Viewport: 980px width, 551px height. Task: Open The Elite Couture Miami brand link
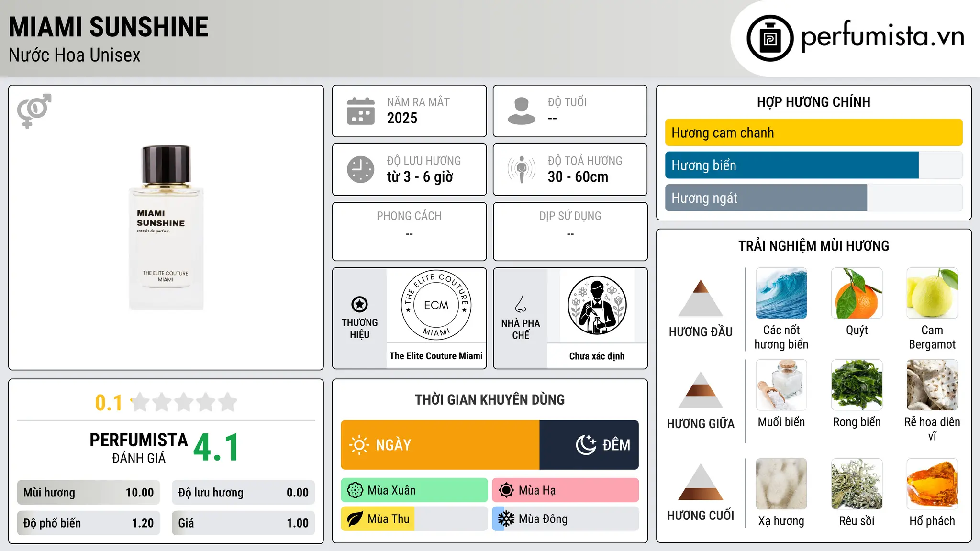[x=436, y=356]
